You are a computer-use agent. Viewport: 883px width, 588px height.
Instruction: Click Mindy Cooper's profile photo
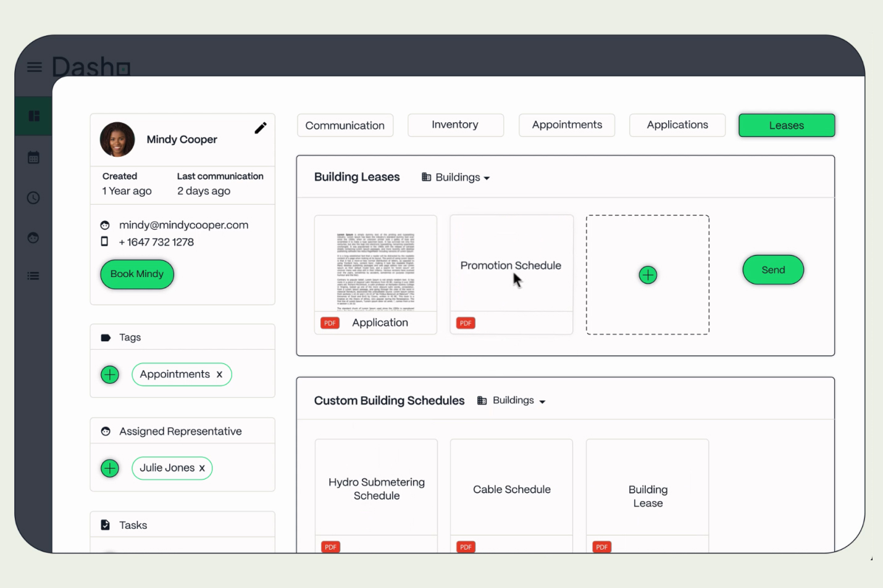pyautogui.click(x=117, y=139)
